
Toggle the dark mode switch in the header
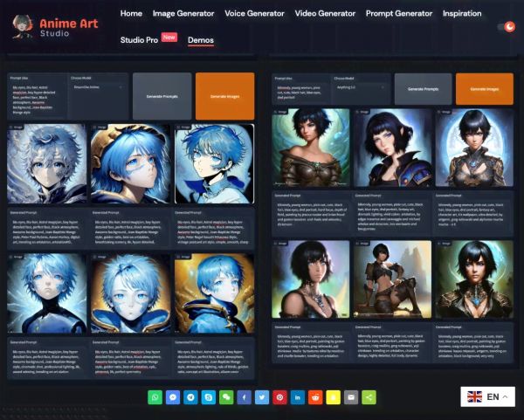[x=507, y=27]
